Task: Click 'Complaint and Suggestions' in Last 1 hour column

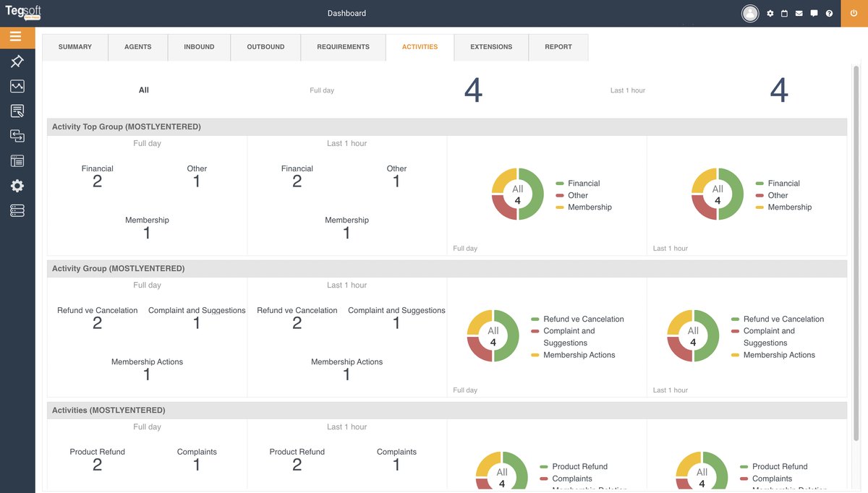Action: tap(396, 310)
